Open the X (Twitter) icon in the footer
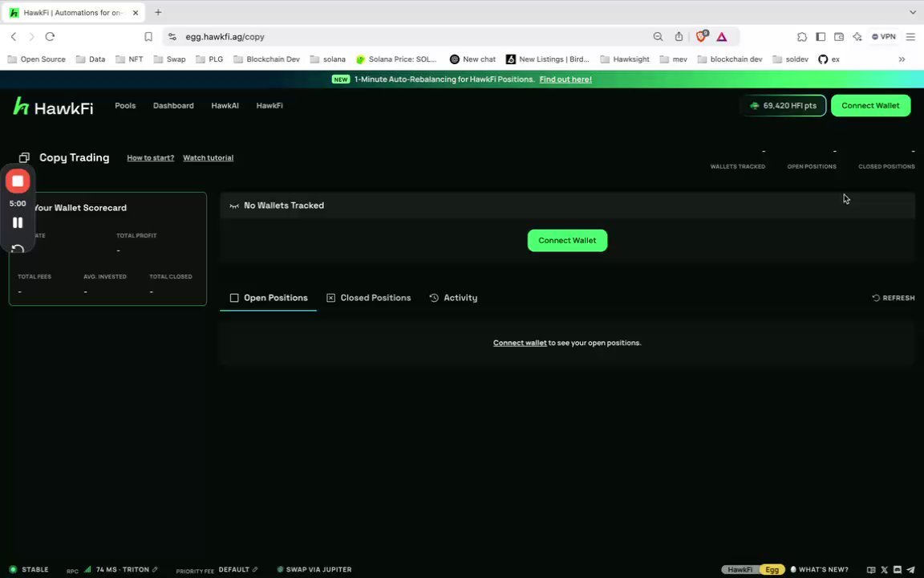This screenshot has width=924, height=578. [x=884, y=570]
